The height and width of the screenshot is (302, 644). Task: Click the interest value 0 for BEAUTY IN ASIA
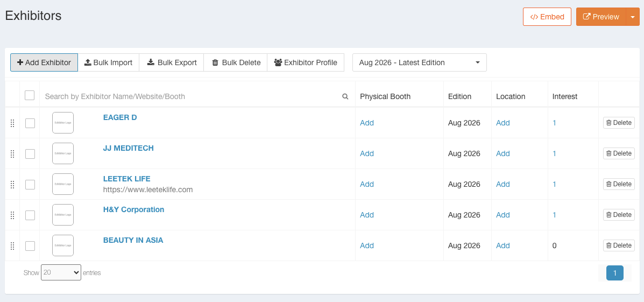click(555, 245)
